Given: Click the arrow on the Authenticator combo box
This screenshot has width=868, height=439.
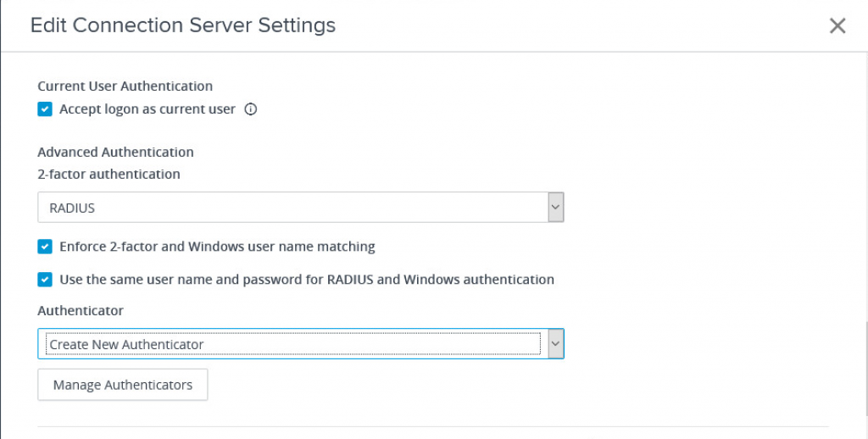Looking at the screenshot, I should click(555, 344).
